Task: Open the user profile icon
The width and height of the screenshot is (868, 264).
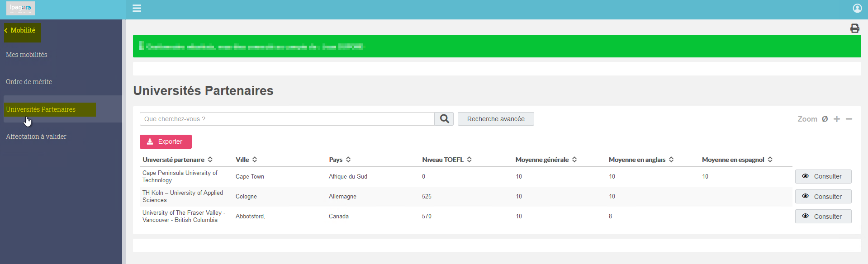Action: [857, 8]
